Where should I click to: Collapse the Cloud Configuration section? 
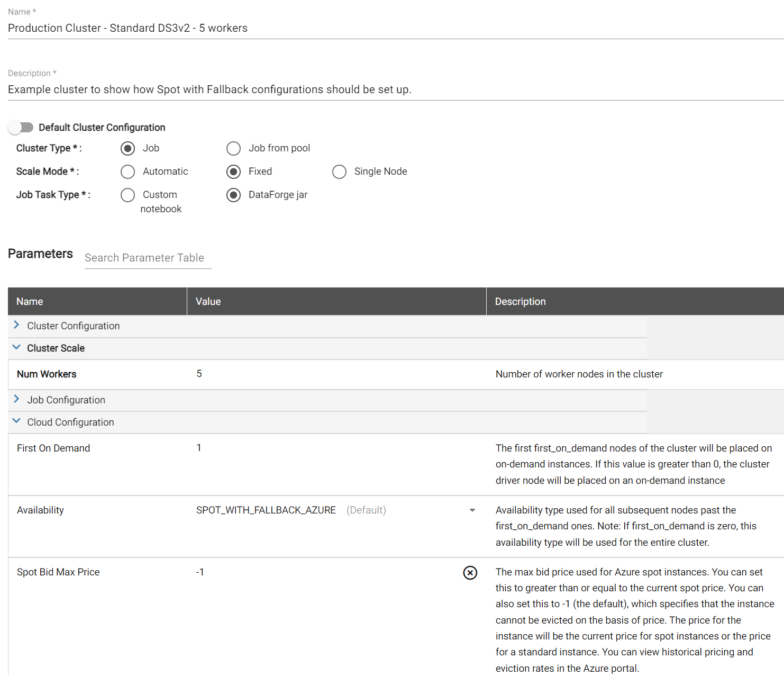tap(16, 421)
